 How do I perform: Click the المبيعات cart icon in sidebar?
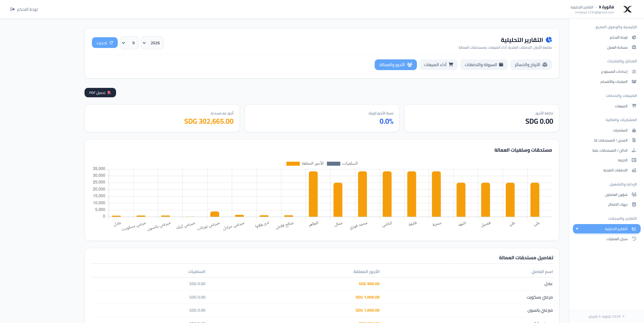click(x=634, y=106)
